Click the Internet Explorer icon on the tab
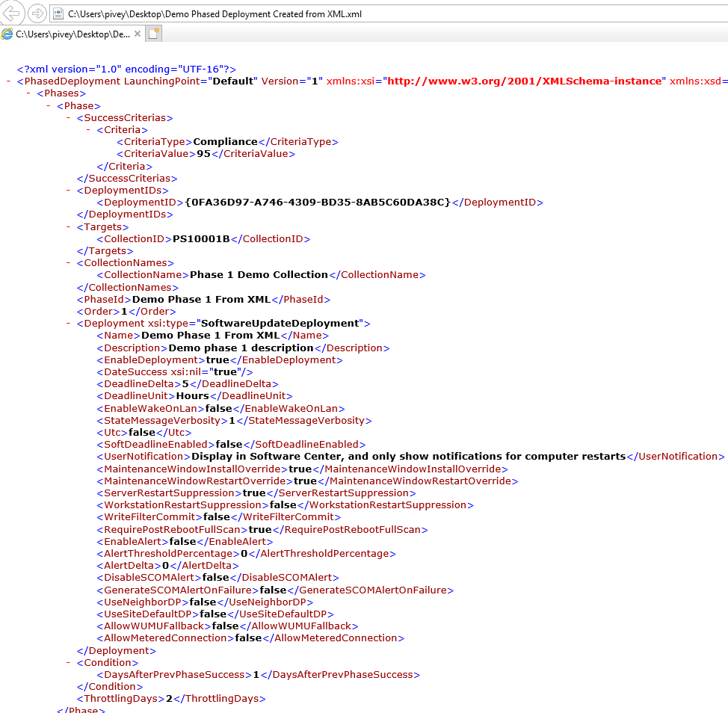The width and height of the screenshot is (728, 713). [7, 34]
